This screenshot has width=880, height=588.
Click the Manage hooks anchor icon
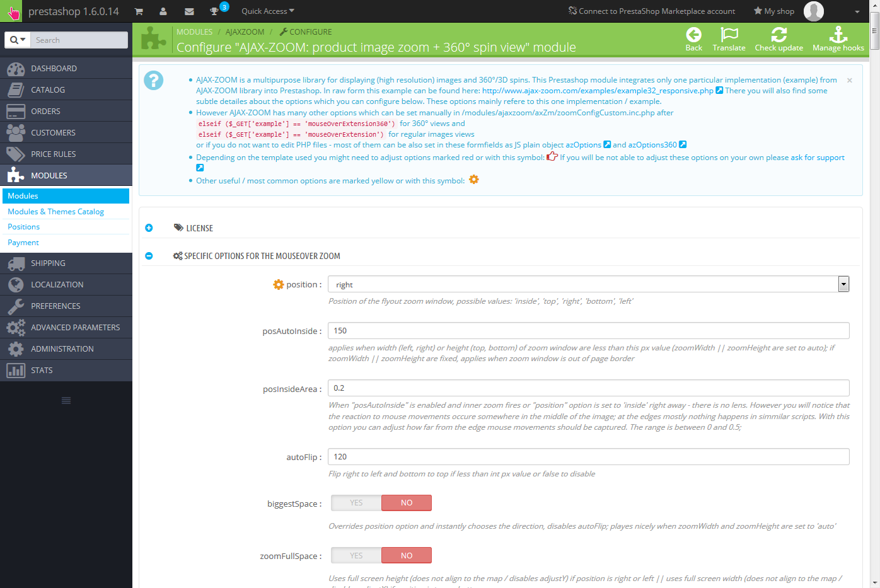(838, 35)
